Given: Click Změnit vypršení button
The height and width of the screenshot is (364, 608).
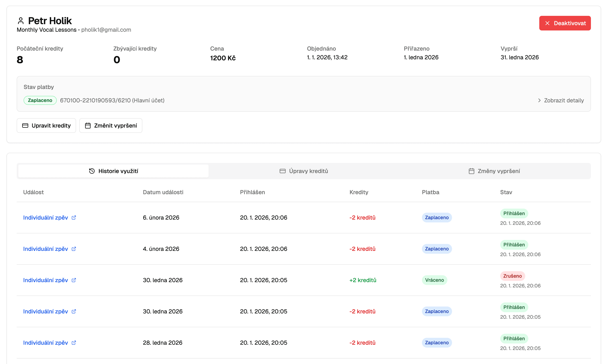Looking at the screenshot, I should (111, 126).
